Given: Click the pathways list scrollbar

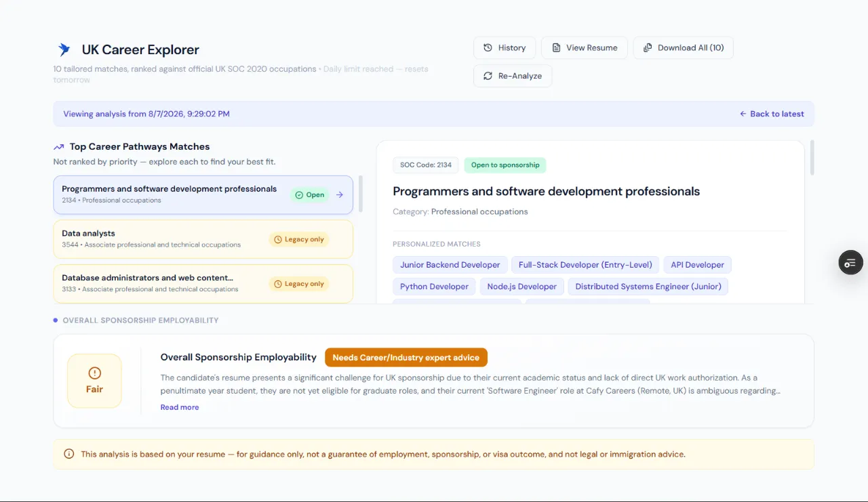Looking at the screenshot, I should coord(361,194).
